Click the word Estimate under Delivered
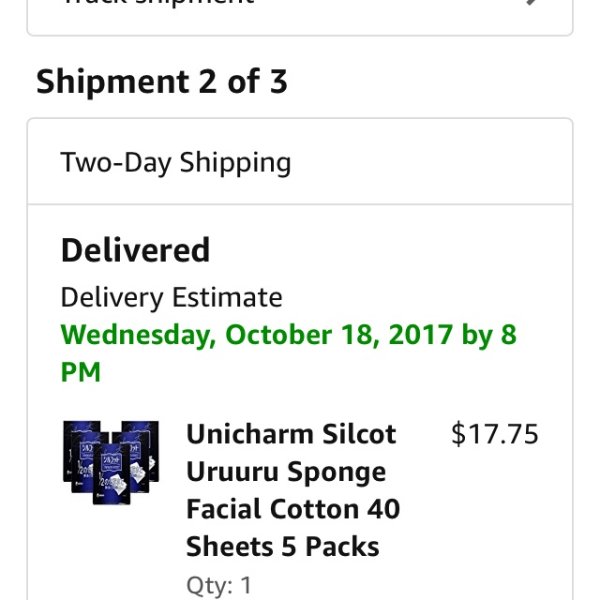The height and width of the screenshot is (600, 600). [x=227, y=297]
